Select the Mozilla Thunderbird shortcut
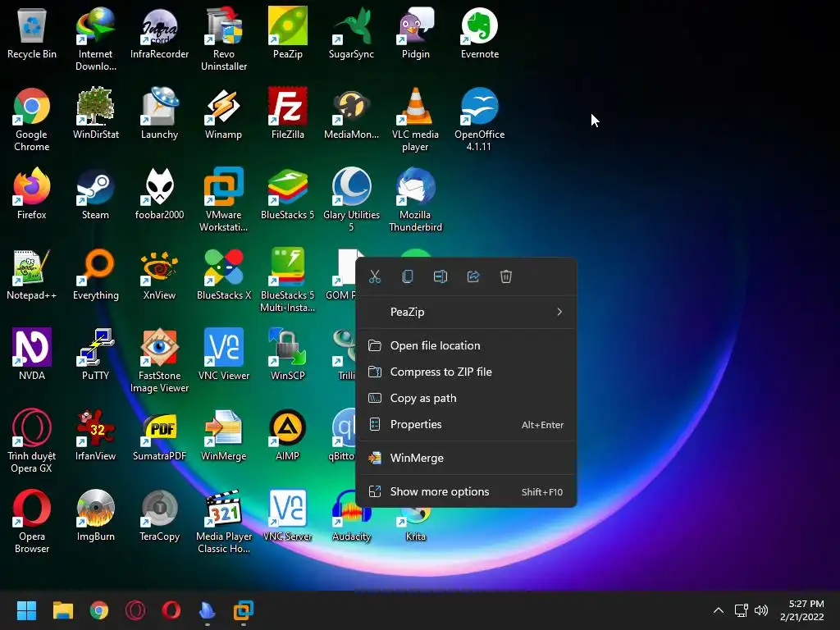Viewport: 840px width, 630px height. click(x=416, y=200)
